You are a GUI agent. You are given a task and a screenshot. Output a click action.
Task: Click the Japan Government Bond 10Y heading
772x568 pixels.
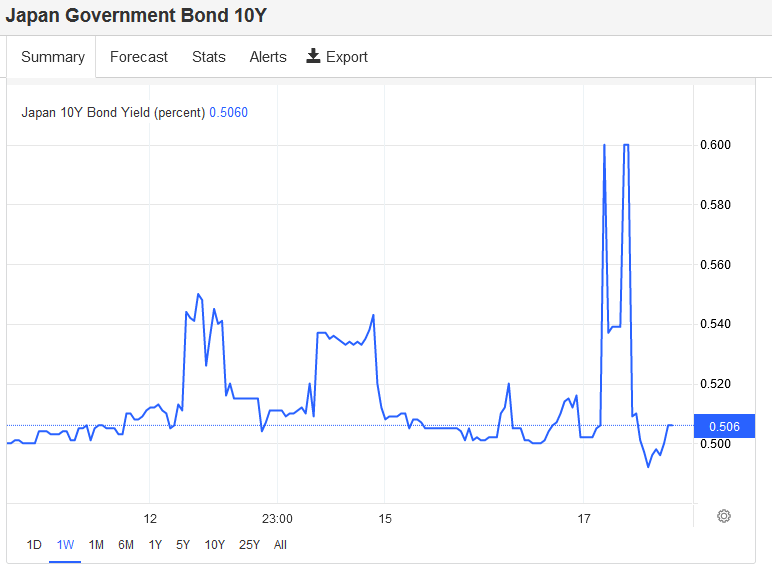point(136,15)
